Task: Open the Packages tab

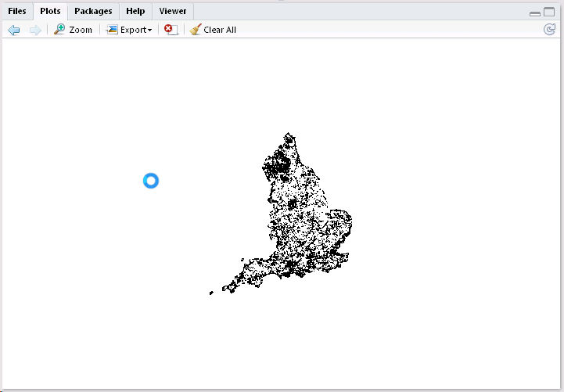Action: (x=93, y=11)
